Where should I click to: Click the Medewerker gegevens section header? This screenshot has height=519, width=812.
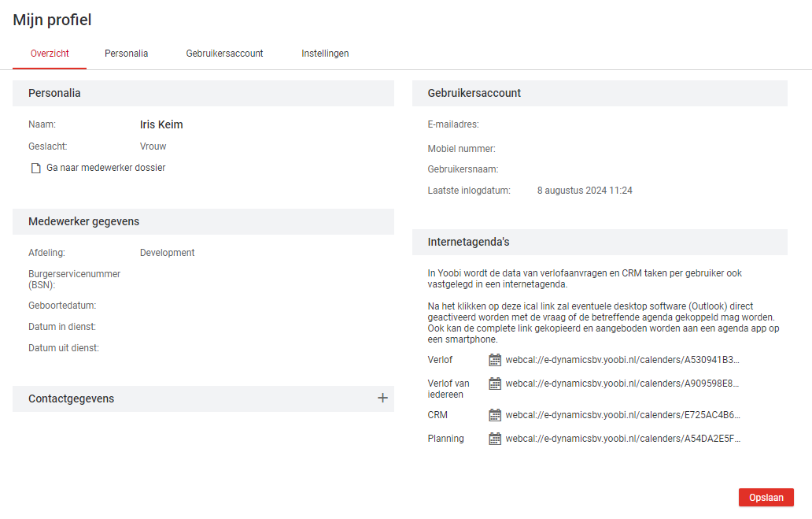tap(203, 222)
